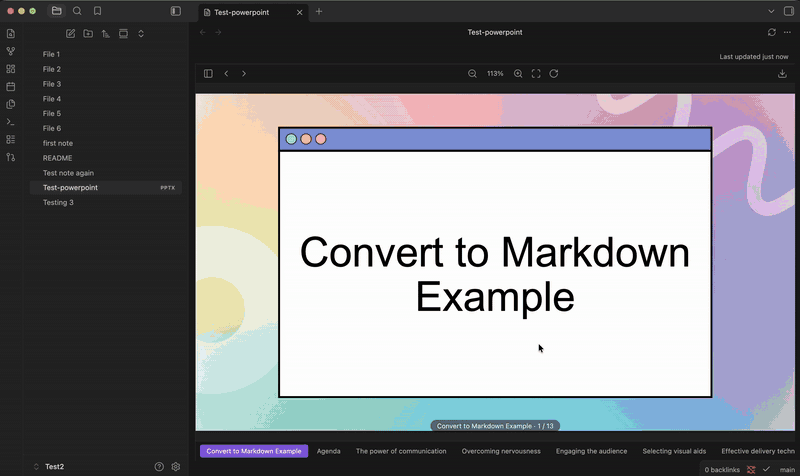Select 'Convert to Markdown Example' slide tab
This screenshot has height=476, width=800.
coord(254,451)
